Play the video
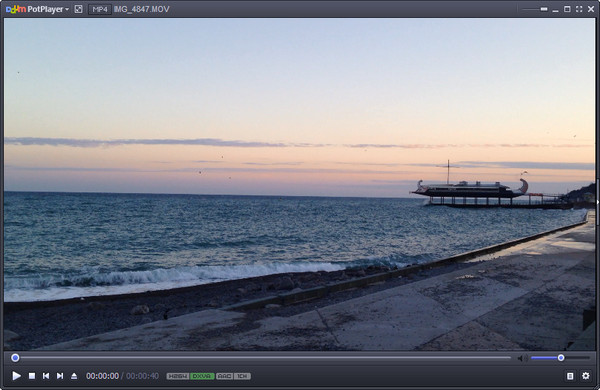The width and height of the screenshot is (600, 390). (x=16, y=376)
